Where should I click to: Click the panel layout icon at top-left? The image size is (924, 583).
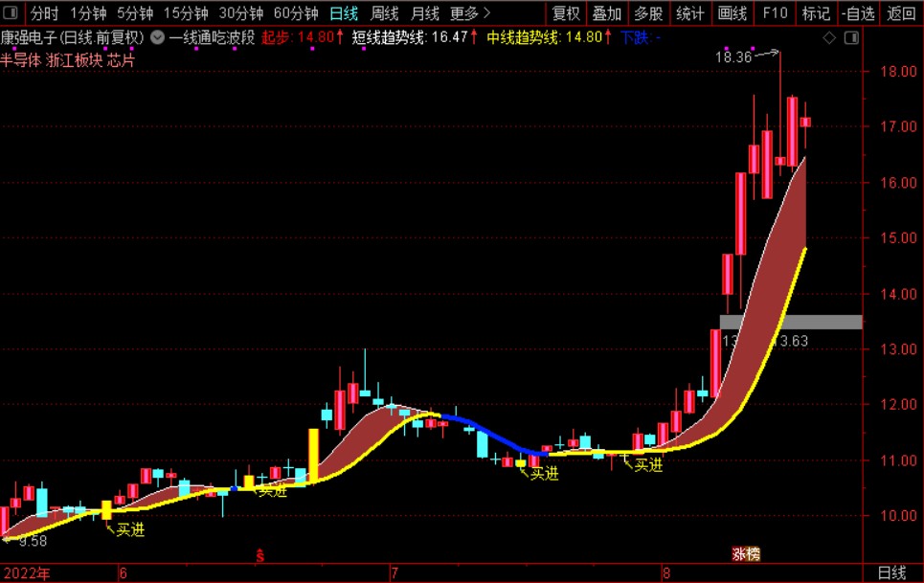point(11,12)
